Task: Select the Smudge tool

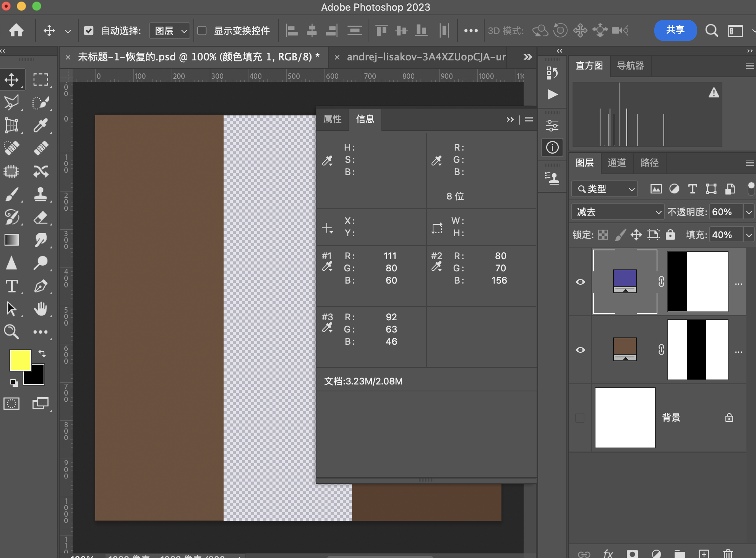Action: [x=41, y=240]
